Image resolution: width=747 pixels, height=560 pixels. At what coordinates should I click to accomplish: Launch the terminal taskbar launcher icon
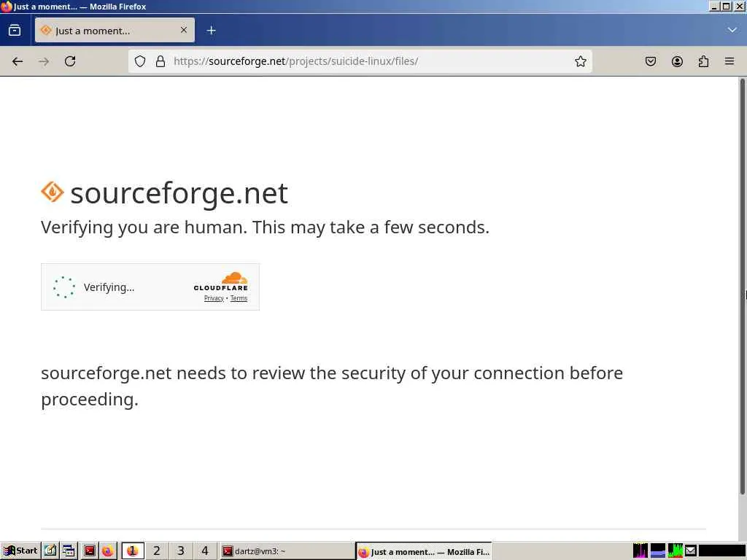click(89, 551)
